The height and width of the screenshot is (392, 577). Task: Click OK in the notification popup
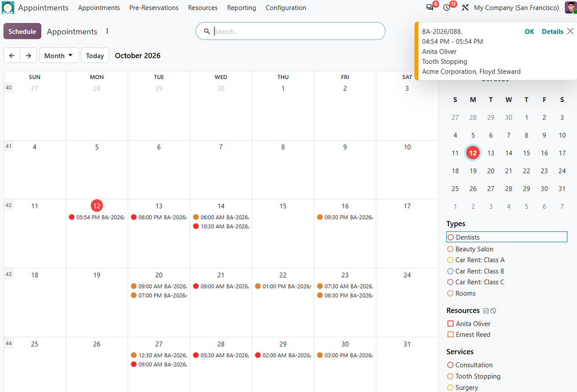pyautogui.click(x=529, y=32)
